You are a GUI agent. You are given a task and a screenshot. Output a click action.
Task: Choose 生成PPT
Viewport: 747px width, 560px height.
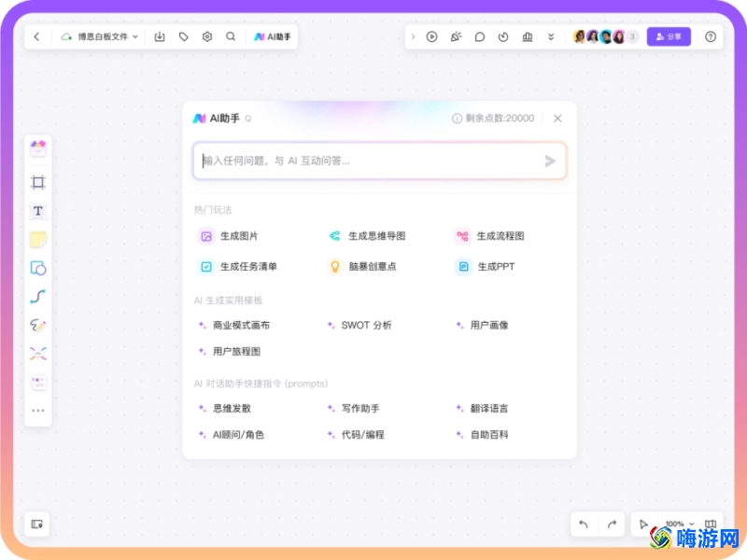tap(485, 267)
